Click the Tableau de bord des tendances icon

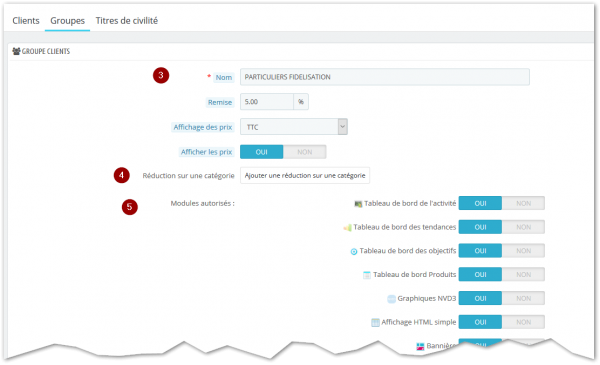pyautogui.click(x=347, y=228)
